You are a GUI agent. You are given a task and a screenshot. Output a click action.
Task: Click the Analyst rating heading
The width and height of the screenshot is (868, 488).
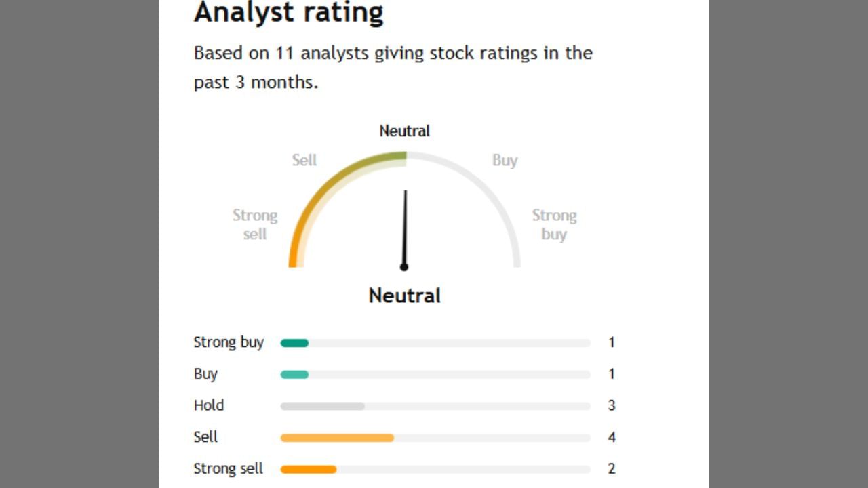click(x=289, y=12)
